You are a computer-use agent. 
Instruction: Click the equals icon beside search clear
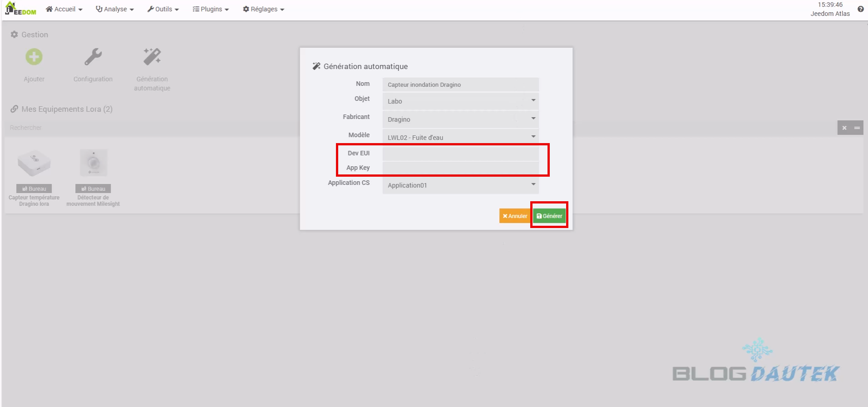[857, 128]
